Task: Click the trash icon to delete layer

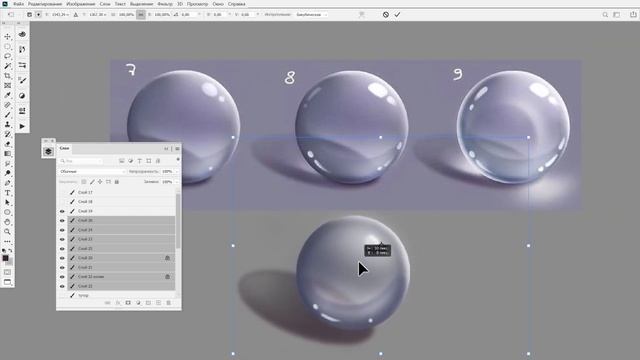Action: pyautogui.click(x=169, y=303)
